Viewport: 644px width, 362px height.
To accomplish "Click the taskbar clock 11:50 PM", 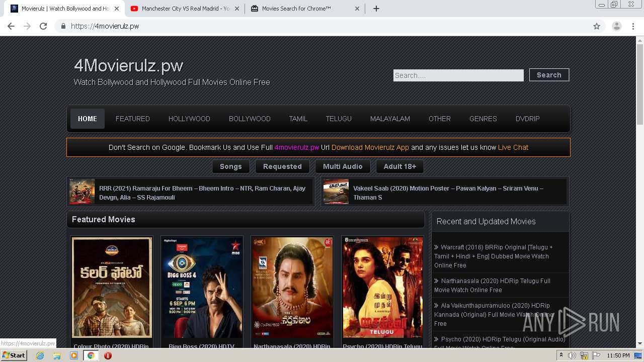I will click(618, 355).
